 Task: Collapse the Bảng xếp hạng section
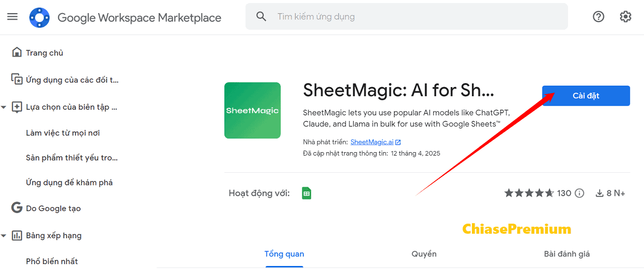pyautogui.click(x=4, y=235)
